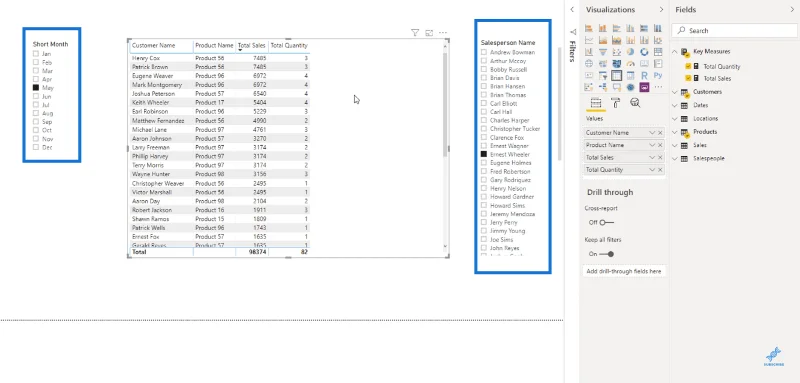Switch to the Fields well tab
This screenshot has height=383, width=800.
tap(596, 103)
